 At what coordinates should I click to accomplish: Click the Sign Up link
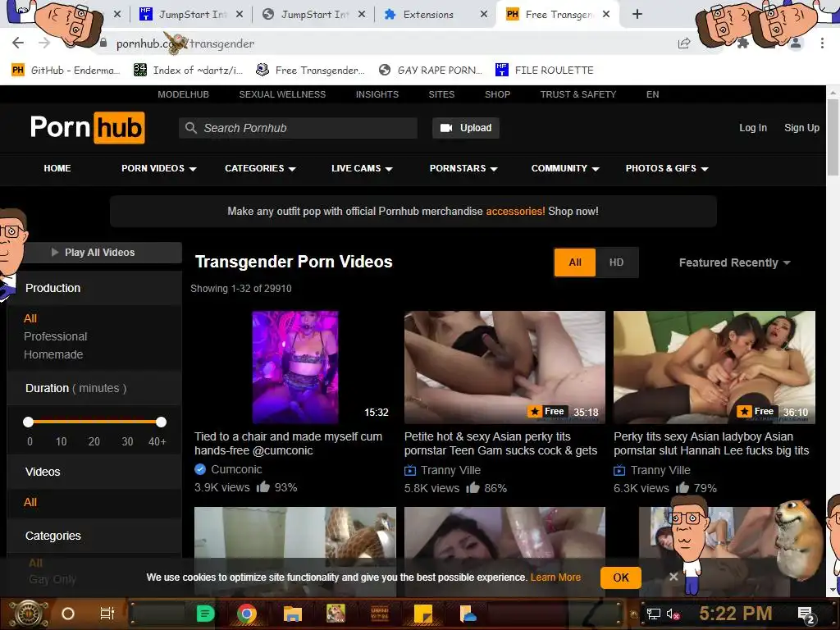pos(801,128)
